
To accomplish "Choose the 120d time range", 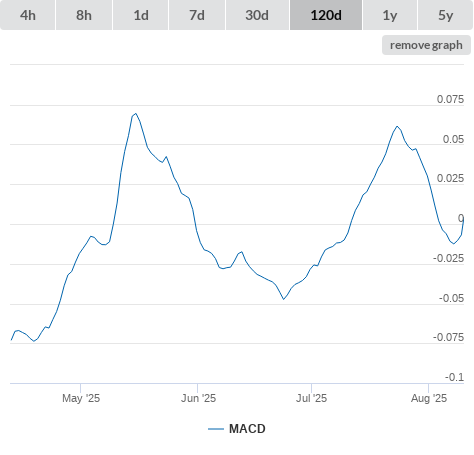I will pyautogui.click(x=326, y=15).
